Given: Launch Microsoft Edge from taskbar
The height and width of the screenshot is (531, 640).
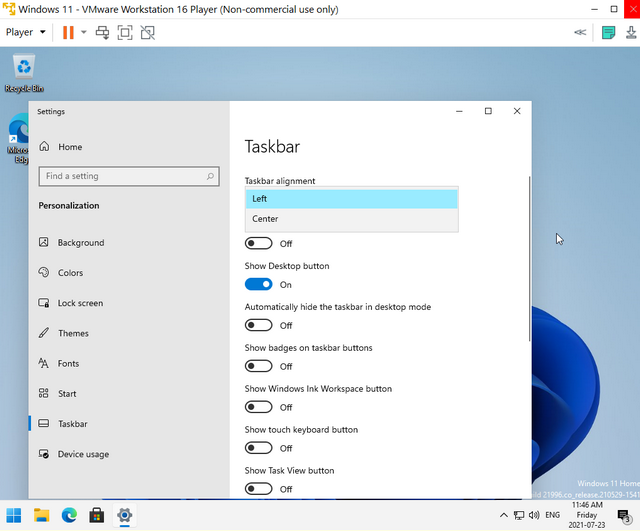Looking at the screenshot, I should point(69,515).
